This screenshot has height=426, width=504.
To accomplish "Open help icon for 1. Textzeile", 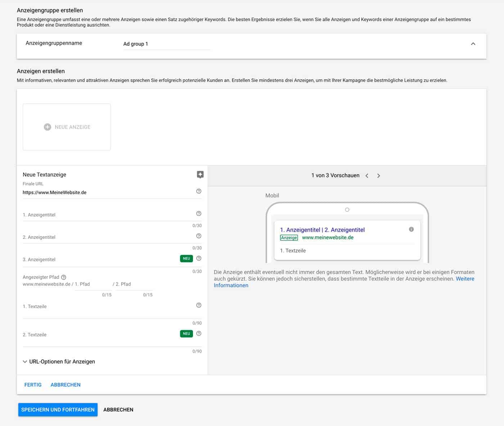I will pos(199,305).
